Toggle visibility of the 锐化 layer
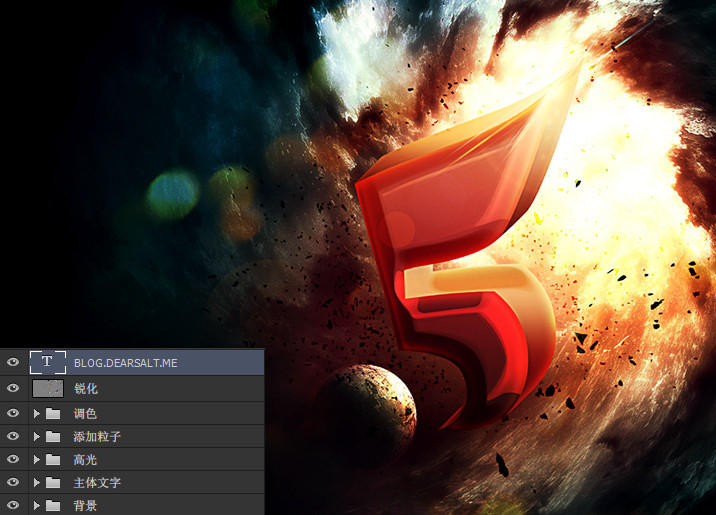The width and height of the screenshot is (716, 515). tap(13, 388)
